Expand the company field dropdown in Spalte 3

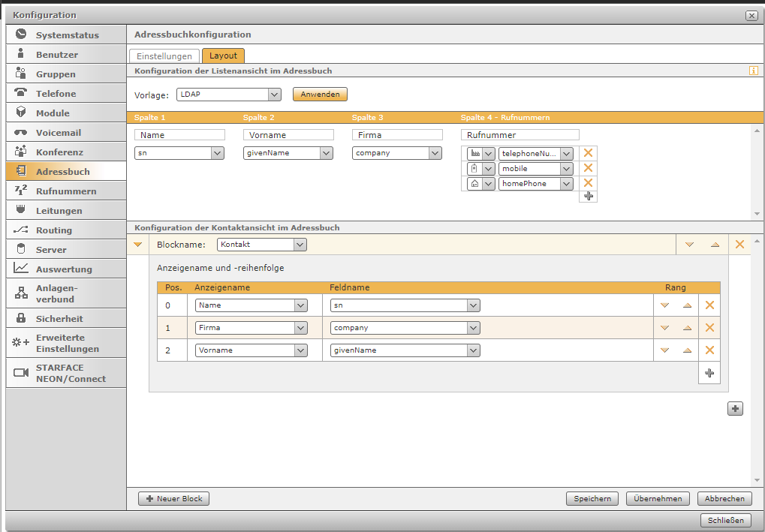pos(435,153)
